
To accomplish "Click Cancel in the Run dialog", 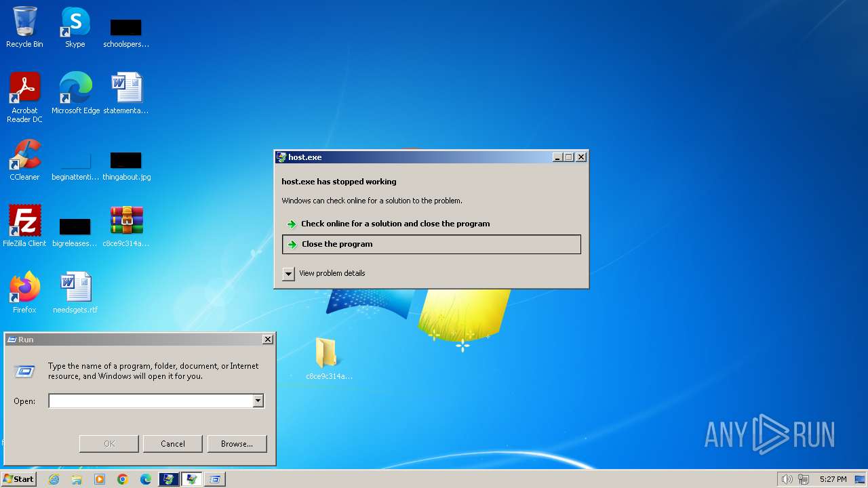I will point(173,444).
